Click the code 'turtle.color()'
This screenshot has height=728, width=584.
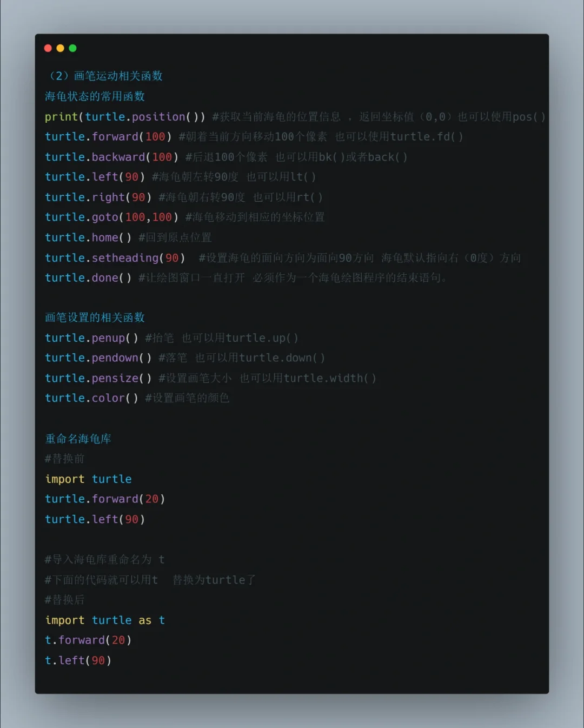point(91,398)
